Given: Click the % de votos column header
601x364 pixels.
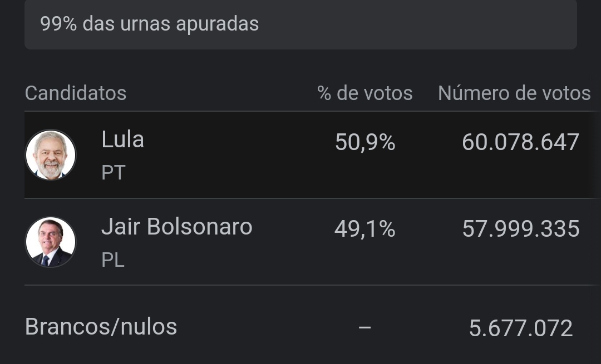Looking at the screenshot, I should click(364, 93).
